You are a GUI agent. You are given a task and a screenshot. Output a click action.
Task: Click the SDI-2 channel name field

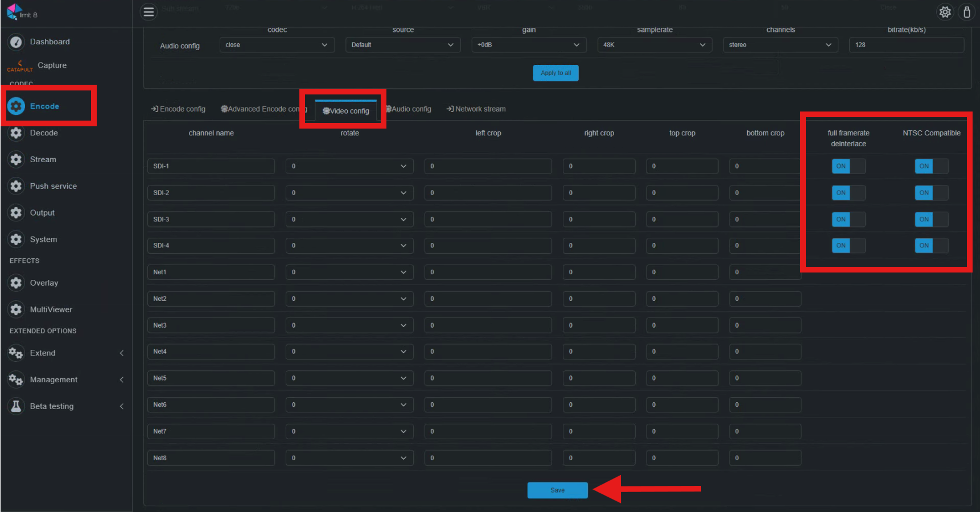coord(211,193)
